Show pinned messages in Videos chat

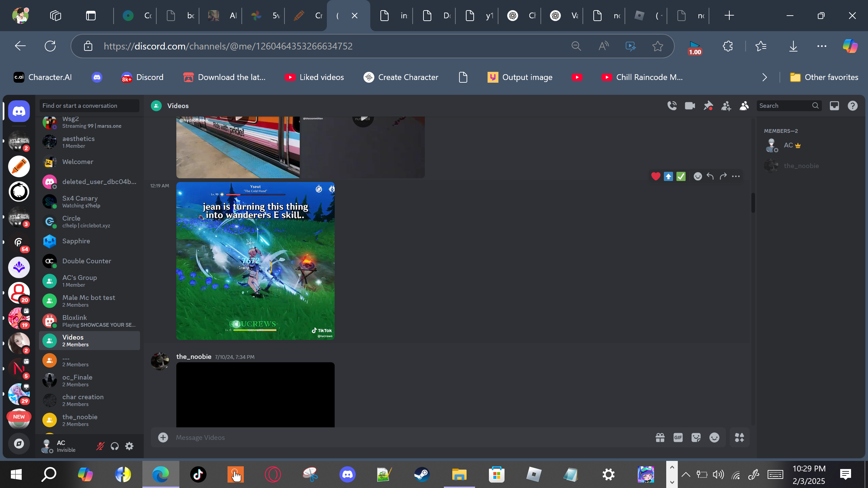pos(708,106)
